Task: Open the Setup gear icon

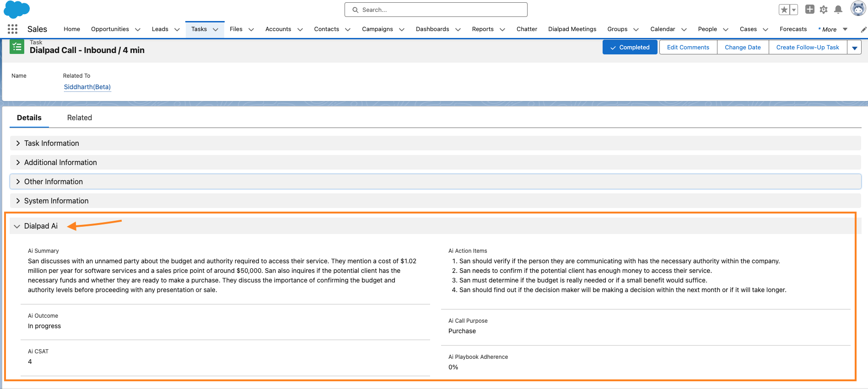Action: tap(824, 10)
